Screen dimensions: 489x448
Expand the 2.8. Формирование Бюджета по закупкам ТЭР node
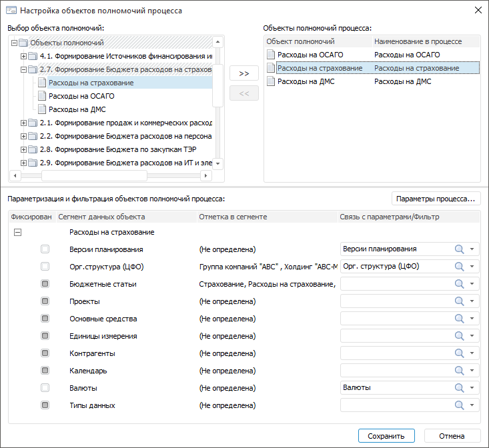[24, 149]
